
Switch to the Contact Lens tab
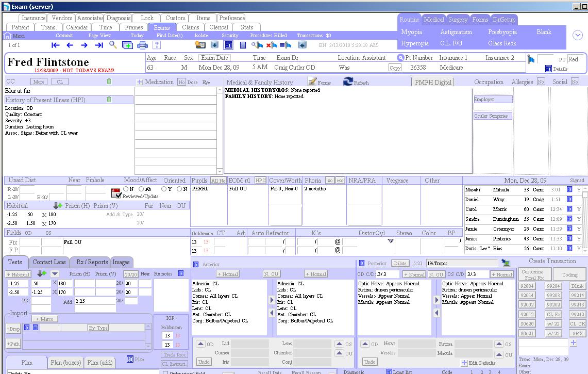point(49,262)
